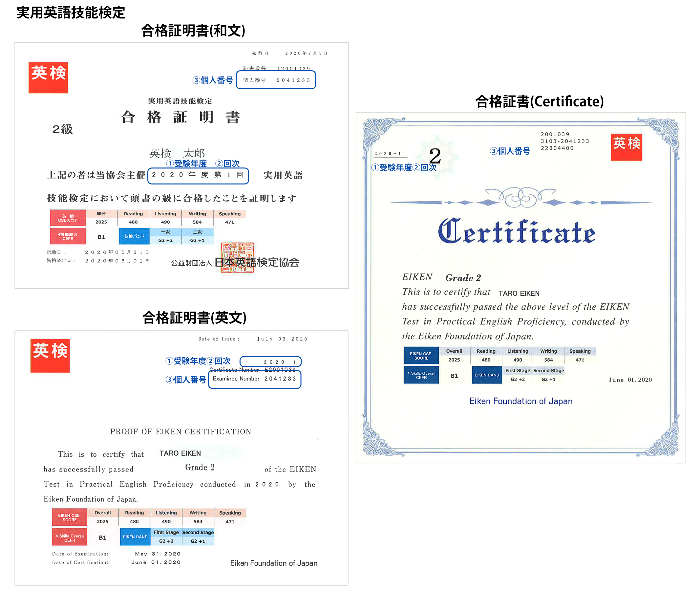Click the name 英検 太郎

point(177,153)
